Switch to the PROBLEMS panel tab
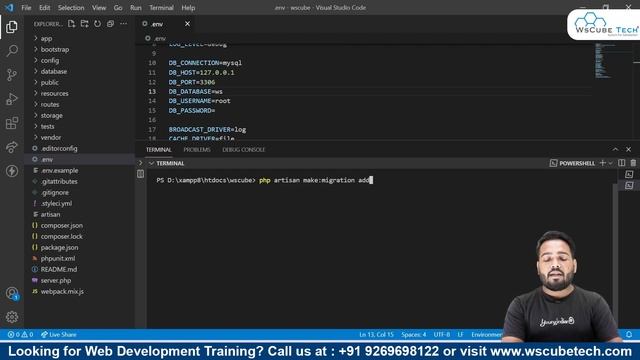 pyautogui.click(x=197, y=150)
